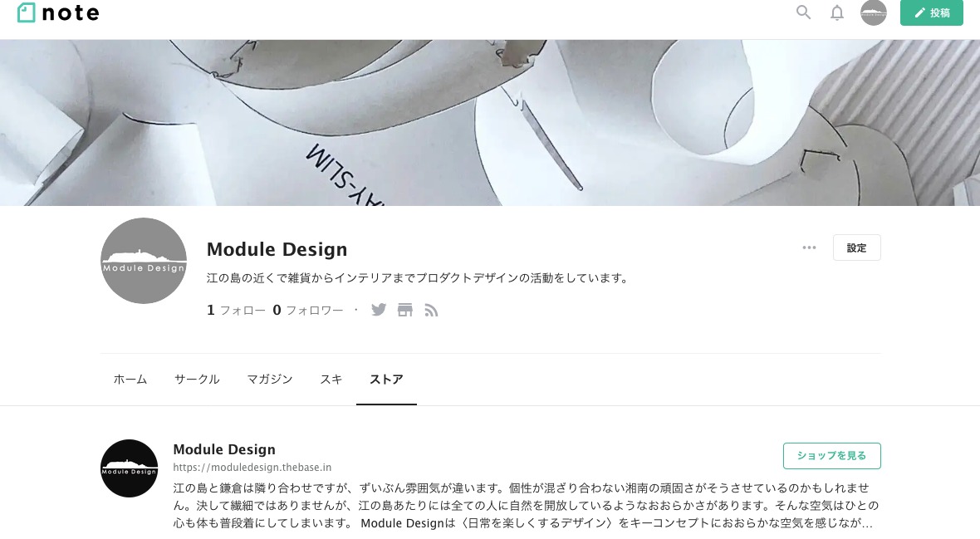Click the Module Design profile picture
This screenshot has width=980, height=539.
(144, 261)
